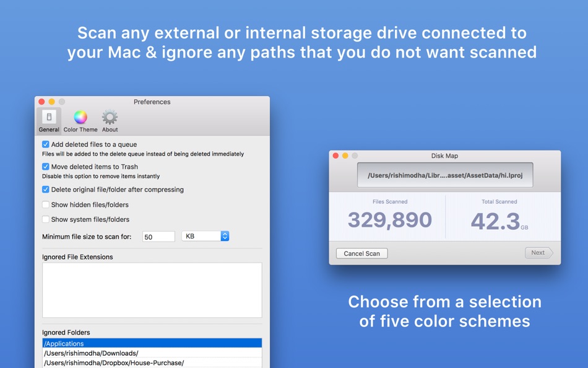
Task: Click the scanned path field in Disk Map
Action: [x=445, y=175]
